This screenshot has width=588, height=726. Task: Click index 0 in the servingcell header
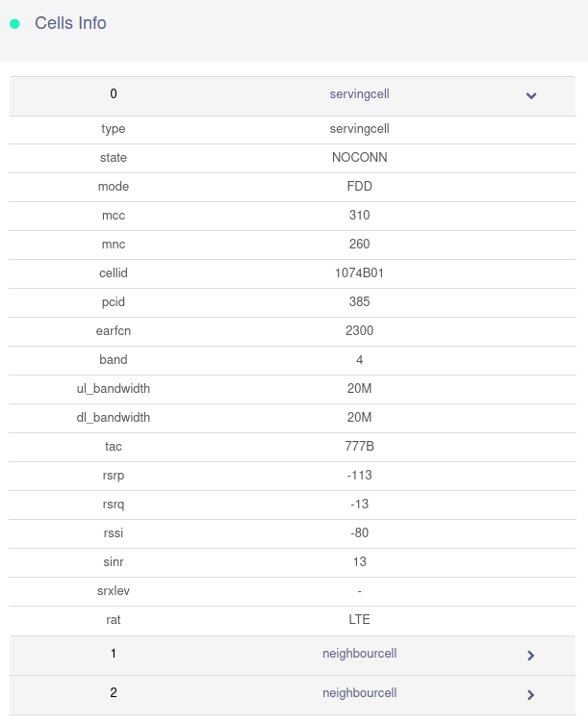pos(114,94)
